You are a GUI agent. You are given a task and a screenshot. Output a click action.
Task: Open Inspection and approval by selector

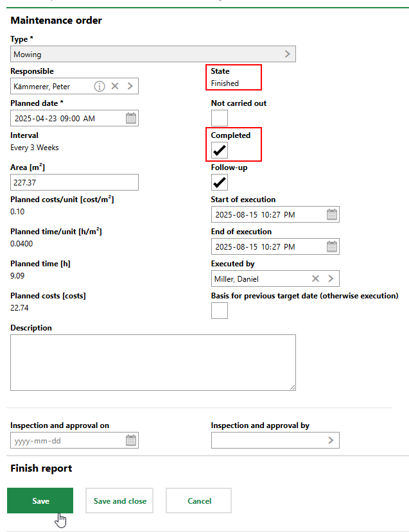coord(331,440)
